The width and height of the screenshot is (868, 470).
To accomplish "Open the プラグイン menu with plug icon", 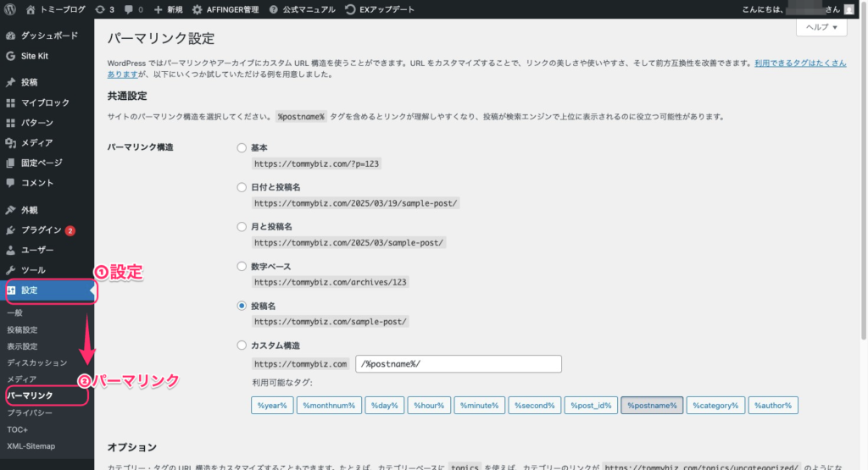I will click(x=41, y=229).
